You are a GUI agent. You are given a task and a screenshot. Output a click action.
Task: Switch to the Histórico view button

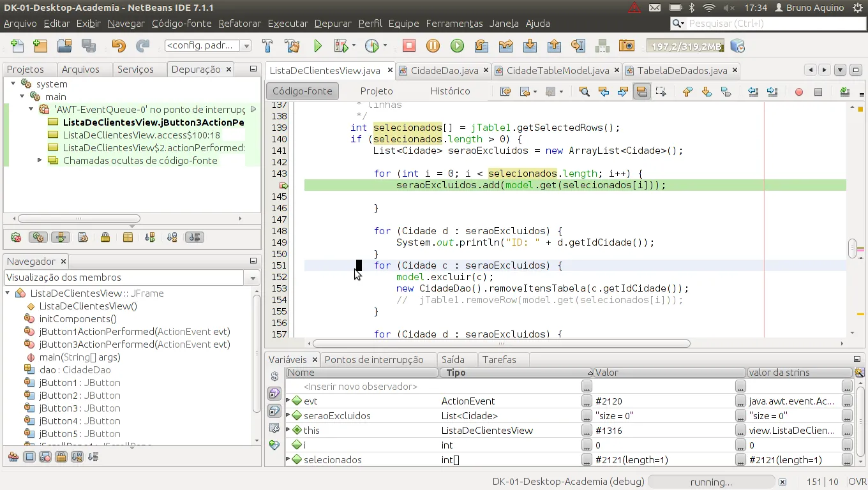450,91
